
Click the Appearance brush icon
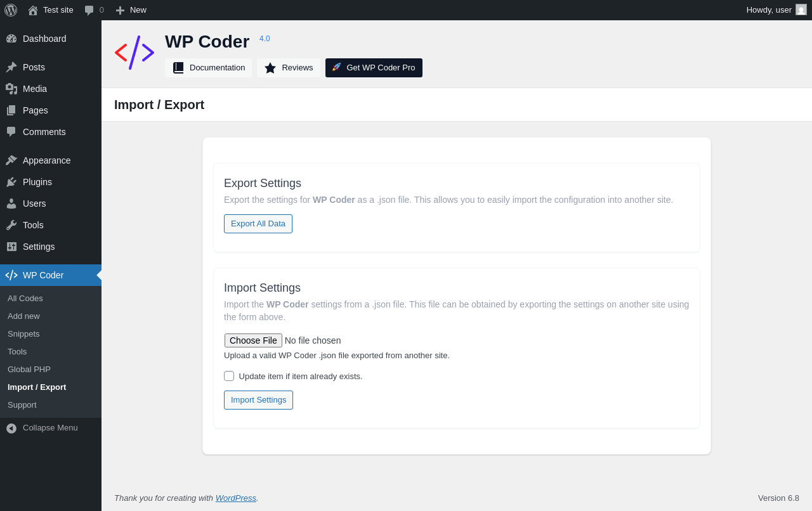coord(11,160)
